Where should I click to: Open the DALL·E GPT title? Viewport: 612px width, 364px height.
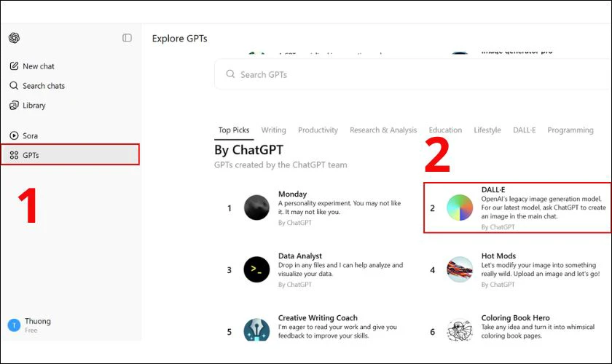click(493, 189)
